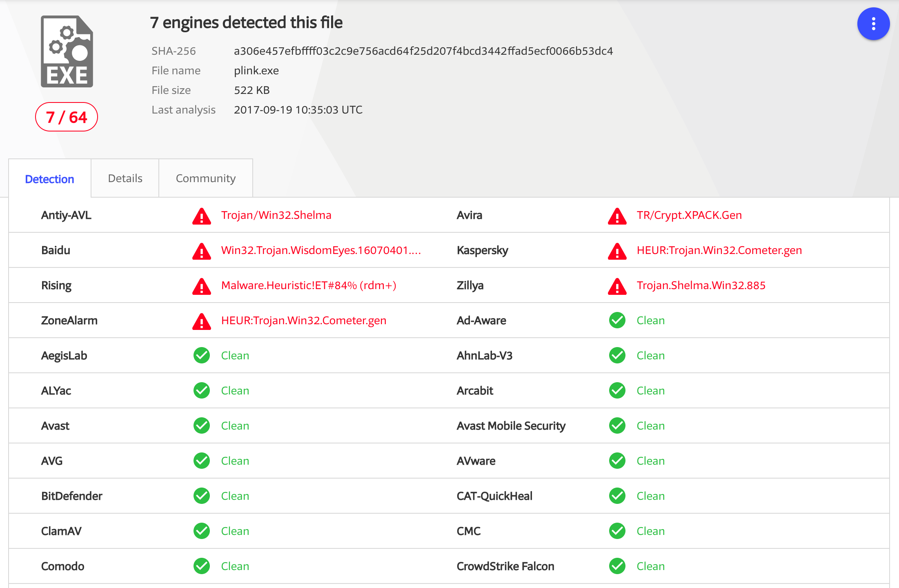Click the warning icon in the Zillya row
This screenshot has width=899, height=588.
tap(617, 286)
